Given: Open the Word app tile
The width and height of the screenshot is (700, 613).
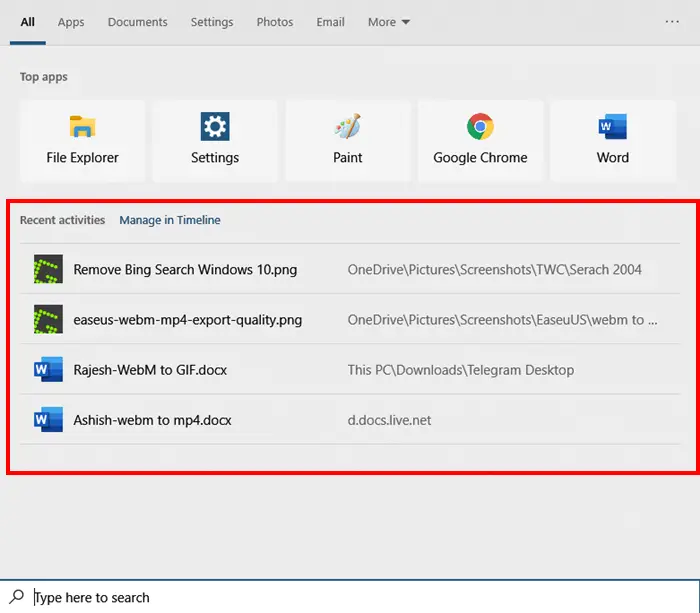Looking at the screenshot, I should tap(613, 140).
